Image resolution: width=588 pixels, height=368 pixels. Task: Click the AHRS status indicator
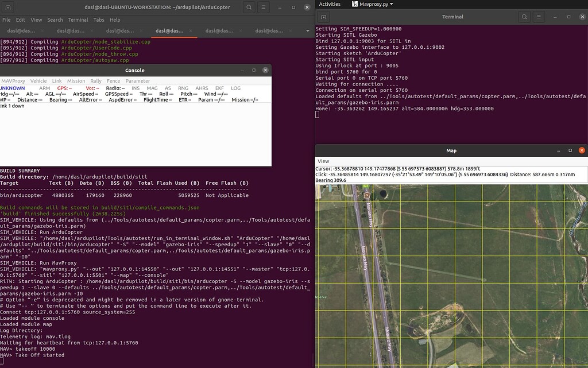[x=200, y=88]
